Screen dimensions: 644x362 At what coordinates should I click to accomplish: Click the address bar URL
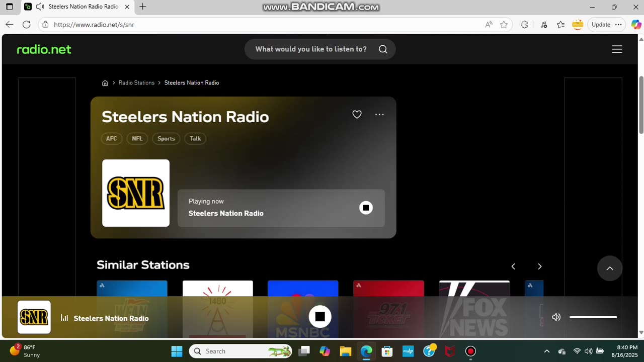[x=94, y=25]
